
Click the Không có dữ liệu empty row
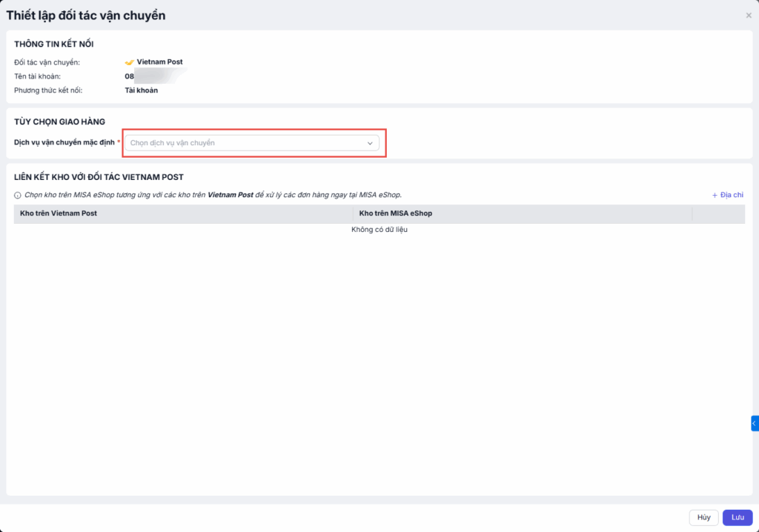(x=379, y=230)
